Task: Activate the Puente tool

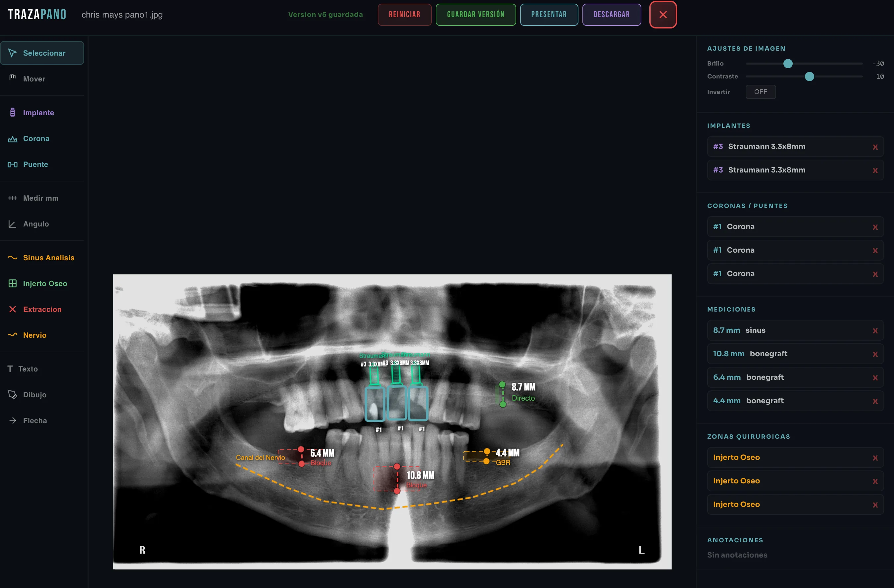Action: pos(36,164)
